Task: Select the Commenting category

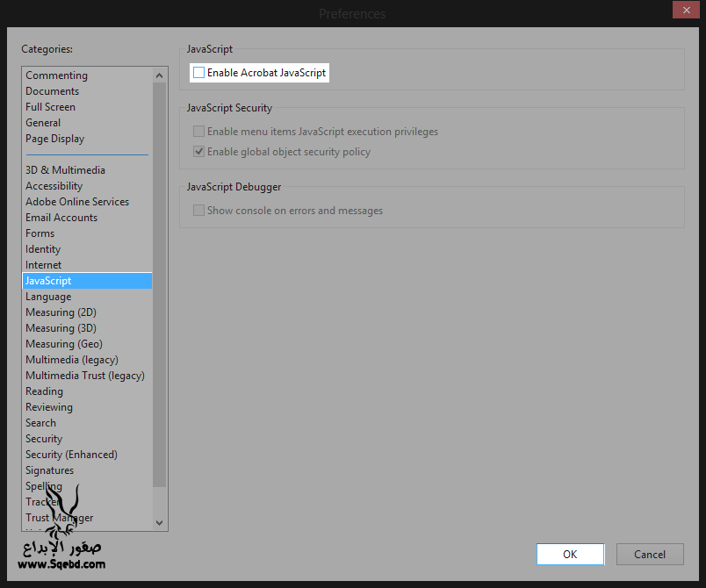Action: [x=56, y=75]
